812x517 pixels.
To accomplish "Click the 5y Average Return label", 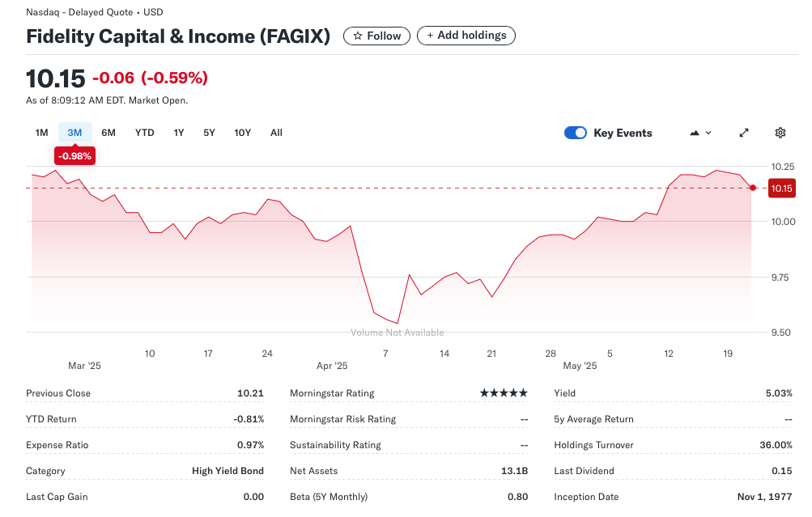I will (x=593, y=419).
